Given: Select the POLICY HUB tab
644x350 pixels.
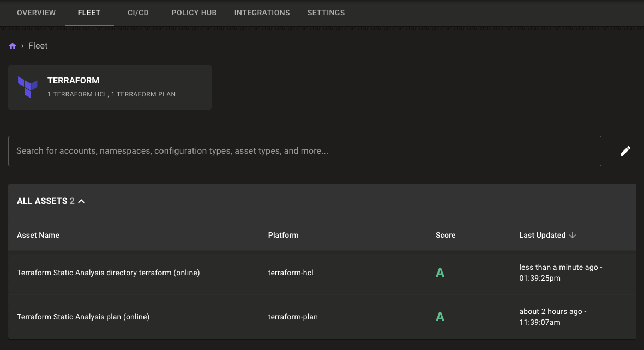Looking at the screenshot, I should [x=194, y=13].
